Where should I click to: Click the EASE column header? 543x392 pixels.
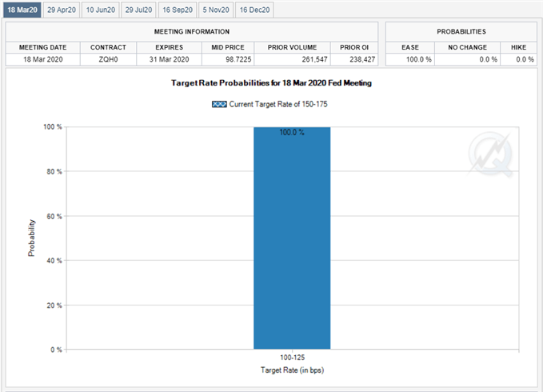(410, 47)
